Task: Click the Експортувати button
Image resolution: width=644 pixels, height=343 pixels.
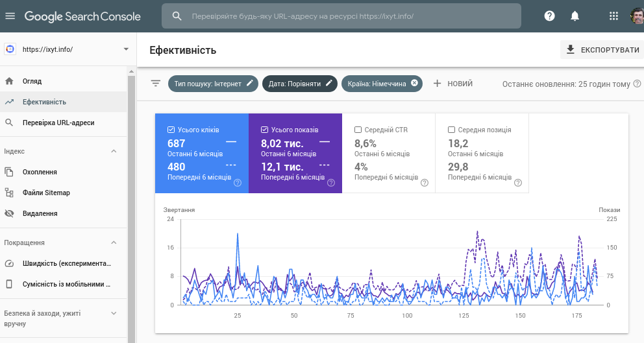Action: point(602,50)
